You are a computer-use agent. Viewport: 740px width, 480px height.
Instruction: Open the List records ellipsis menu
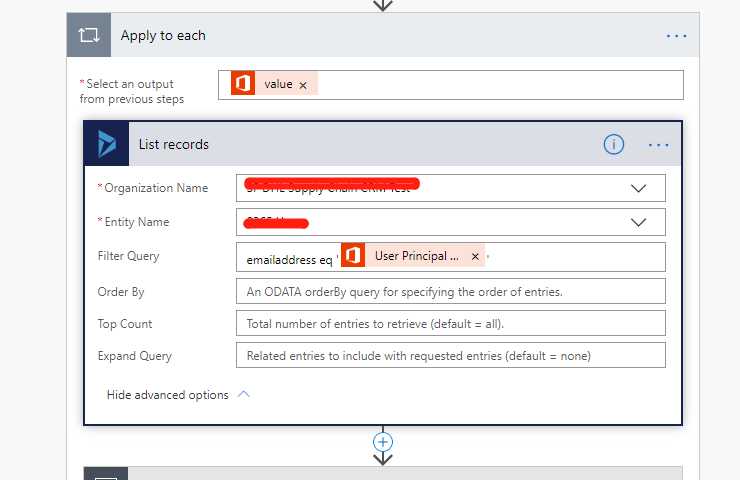658,144
